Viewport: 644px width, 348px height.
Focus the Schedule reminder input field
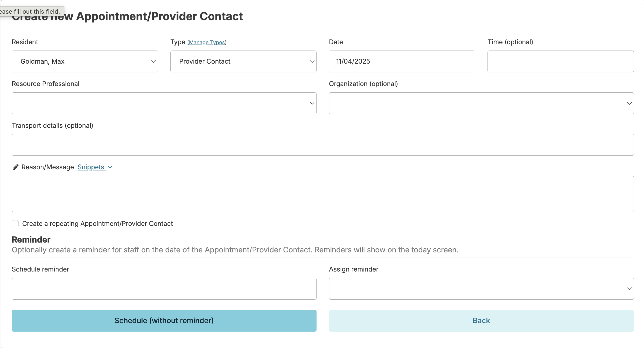pyautogui.click(x=164, y=289)
